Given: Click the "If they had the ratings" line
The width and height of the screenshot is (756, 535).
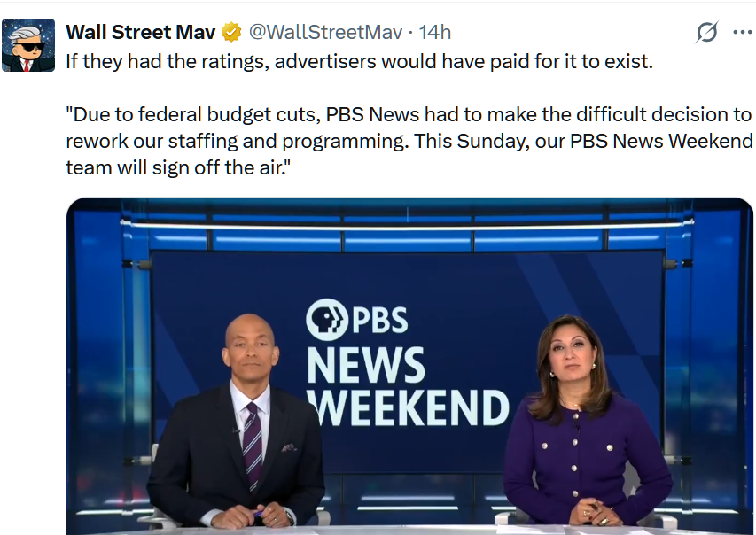Looking at the screenshot, I should coord(359,63).
